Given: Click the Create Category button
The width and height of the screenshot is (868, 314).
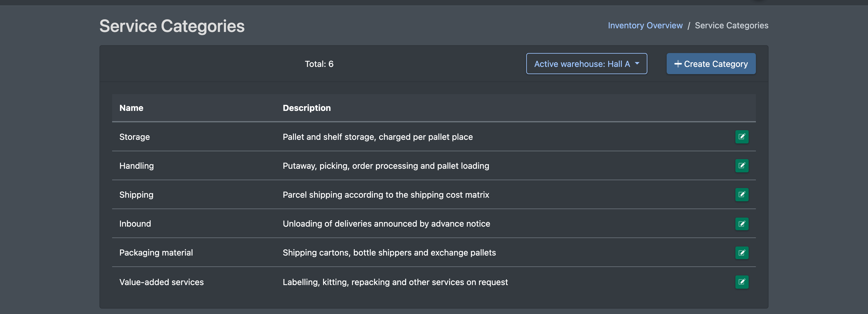Looking at the screenshot, I should click(x=711, y=64).
